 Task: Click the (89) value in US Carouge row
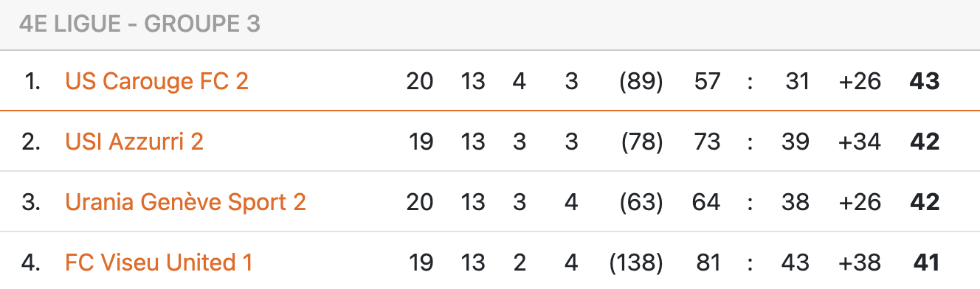pyautogui.click(x=641, y=81)
